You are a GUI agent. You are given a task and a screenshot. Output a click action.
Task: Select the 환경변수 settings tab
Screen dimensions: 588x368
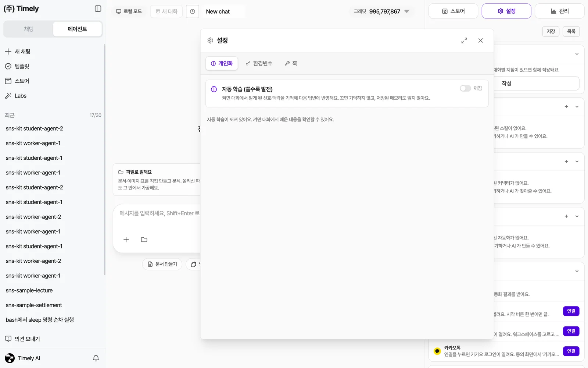tap(259, 63)
